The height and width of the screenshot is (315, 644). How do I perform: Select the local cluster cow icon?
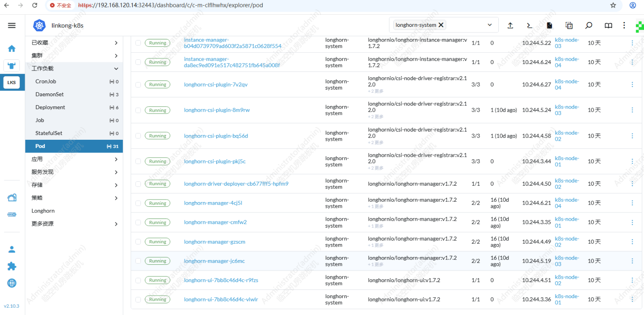pos(12,66)
